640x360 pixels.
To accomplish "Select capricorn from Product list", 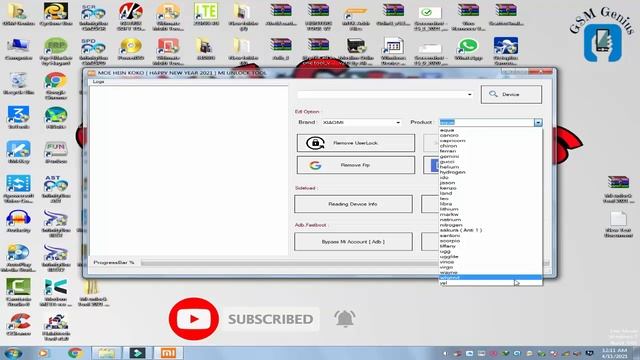I will coord(491,140).
